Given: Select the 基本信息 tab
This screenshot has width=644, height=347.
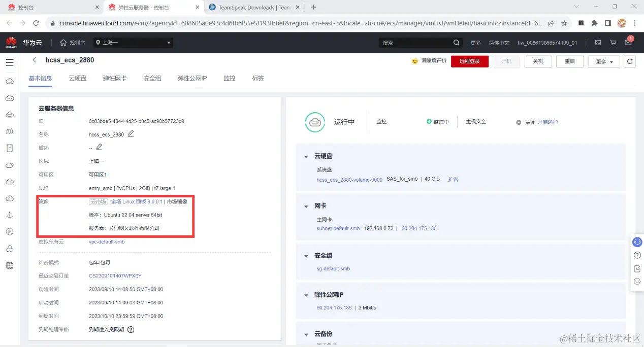Looking at the screenshot, I should 40,78.
